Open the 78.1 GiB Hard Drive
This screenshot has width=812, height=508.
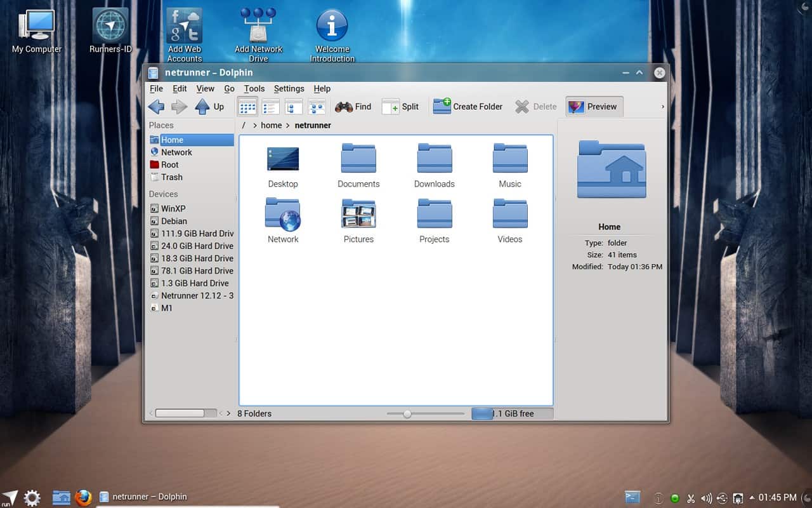pos(191,271)
